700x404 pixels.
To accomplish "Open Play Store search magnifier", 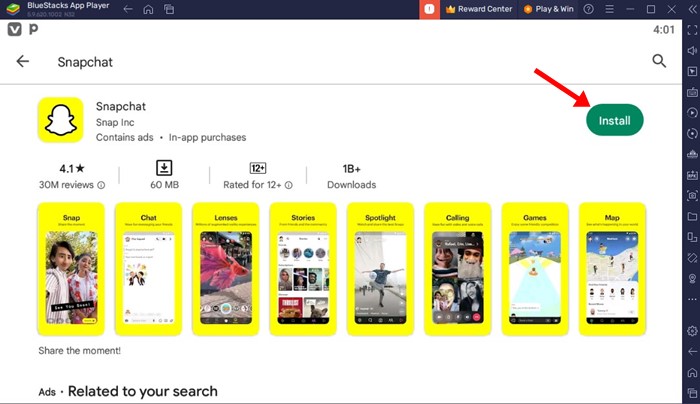I will point(659,61).
